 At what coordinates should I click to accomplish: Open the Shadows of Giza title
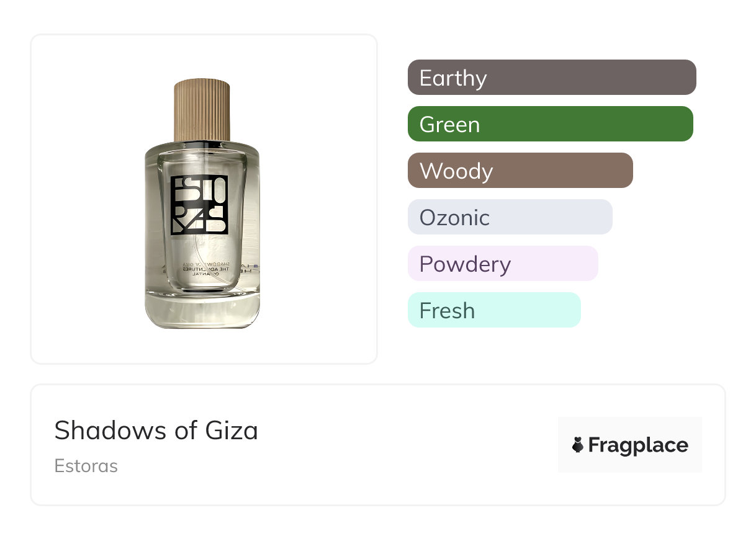156,430
